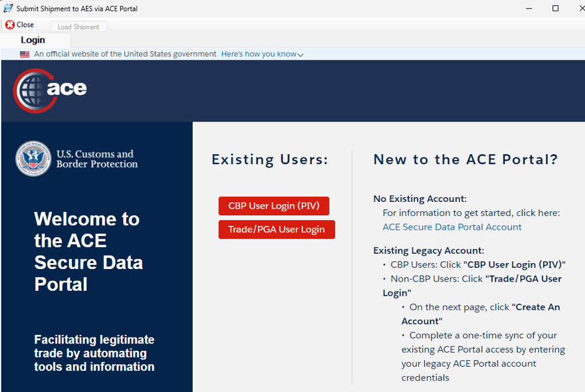Click the official US government website notice text

(125, 54)
